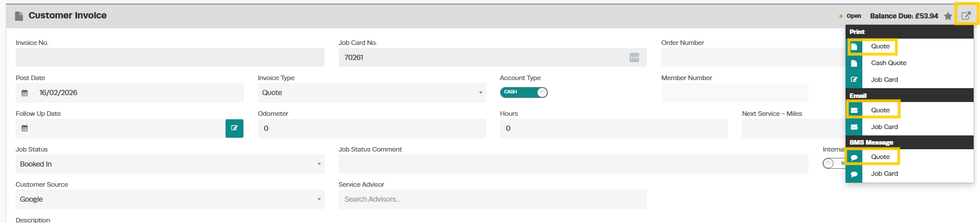Select Job Card under Print
This screenshot has height=223, width=980.
(884, 80)
